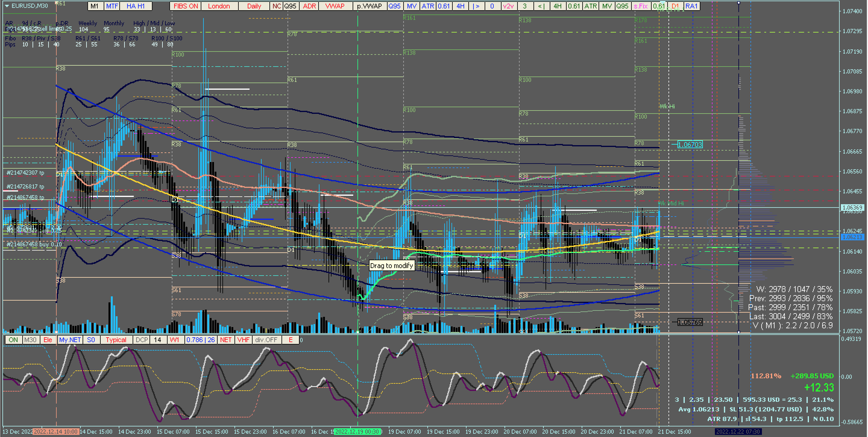Open the Typical price type selector

pyautogui.click(x=116, y=340)
